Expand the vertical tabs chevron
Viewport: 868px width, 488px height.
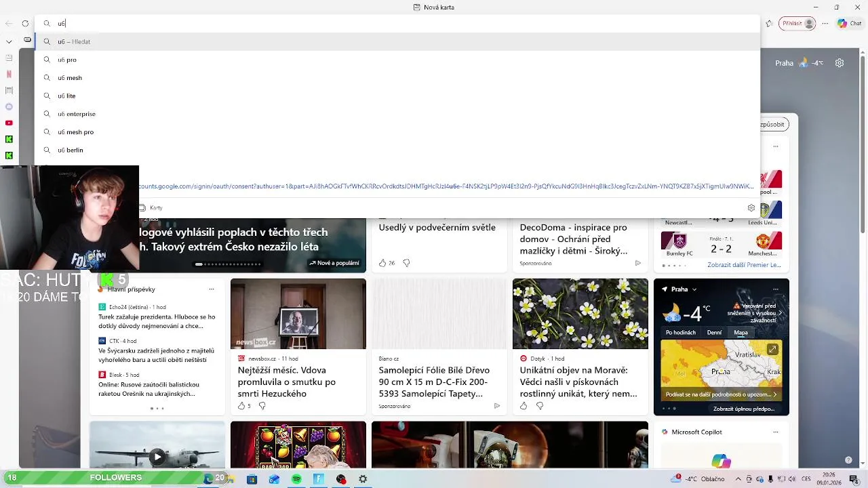[9, 41]
